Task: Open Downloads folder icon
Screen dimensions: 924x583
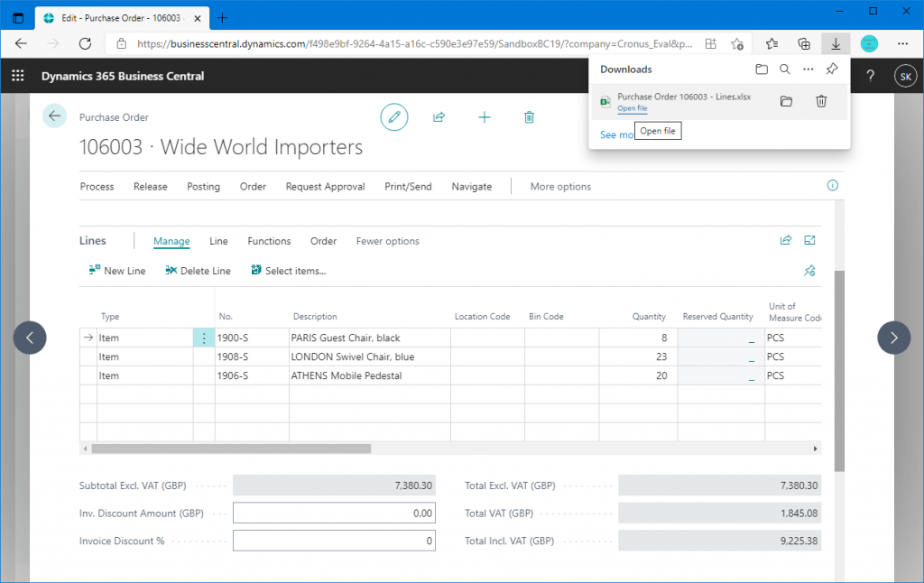Action: click(x=762, y=69)
